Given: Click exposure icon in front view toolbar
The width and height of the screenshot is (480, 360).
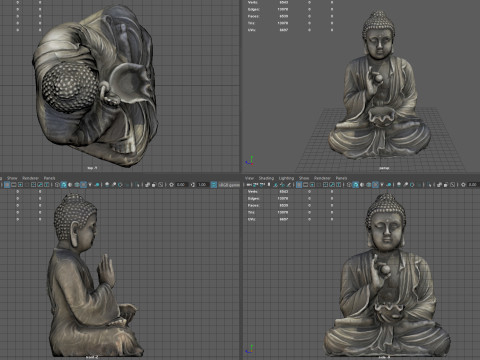Looking at the screenshot, I should click(463, 185).
